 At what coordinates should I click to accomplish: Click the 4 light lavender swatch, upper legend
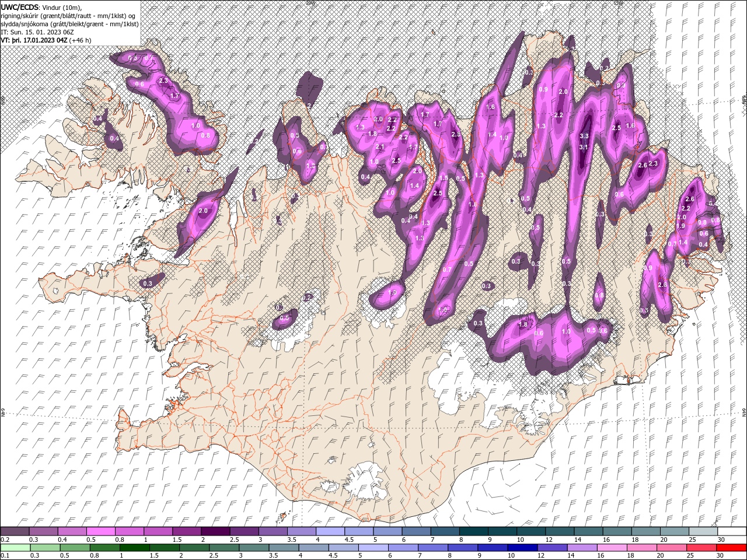click(329, 531)
